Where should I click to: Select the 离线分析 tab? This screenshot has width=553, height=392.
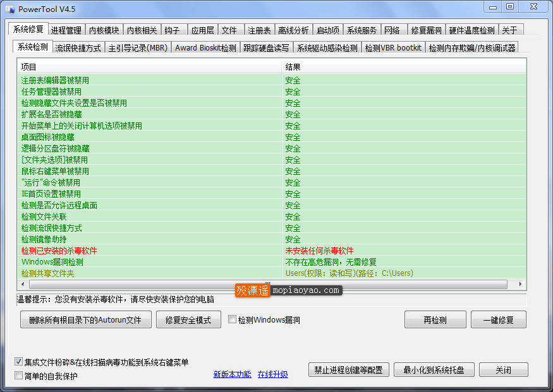pyautogui.click(x=293, y=30)
